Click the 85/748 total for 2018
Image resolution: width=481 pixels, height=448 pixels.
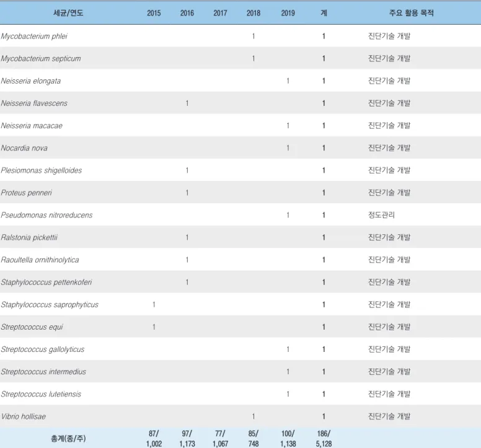tap(254, 439)
